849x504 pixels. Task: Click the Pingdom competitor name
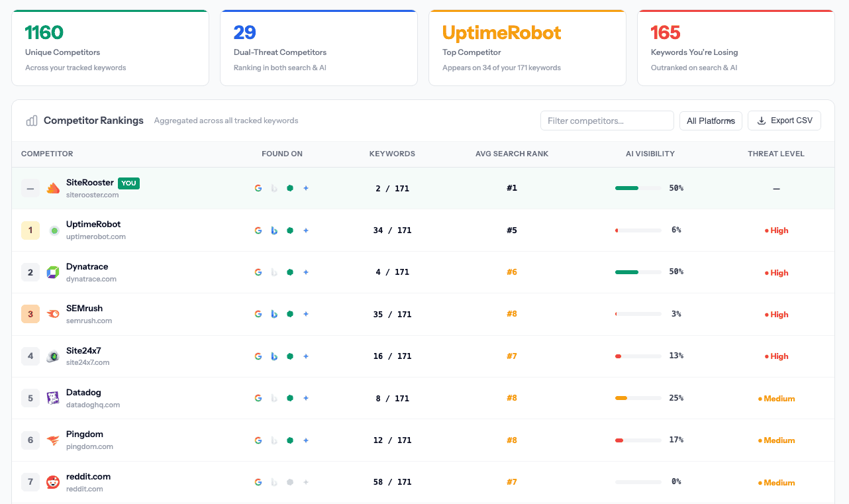pos(85,434)
